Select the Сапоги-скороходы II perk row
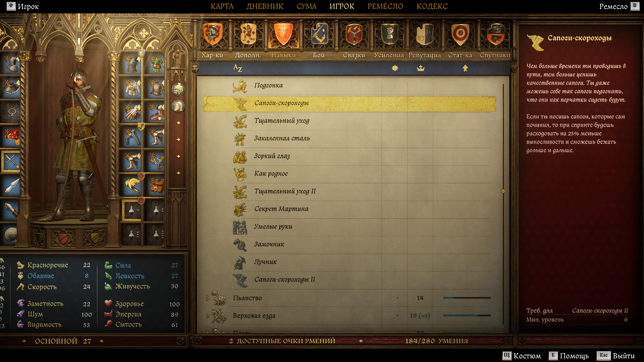 coord(349,280)
